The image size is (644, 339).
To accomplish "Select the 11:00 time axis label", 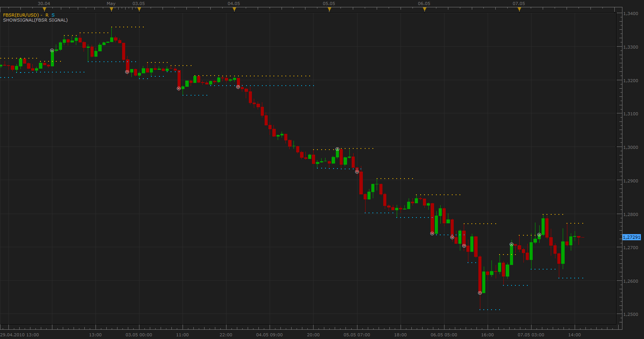I will (183, 335).
